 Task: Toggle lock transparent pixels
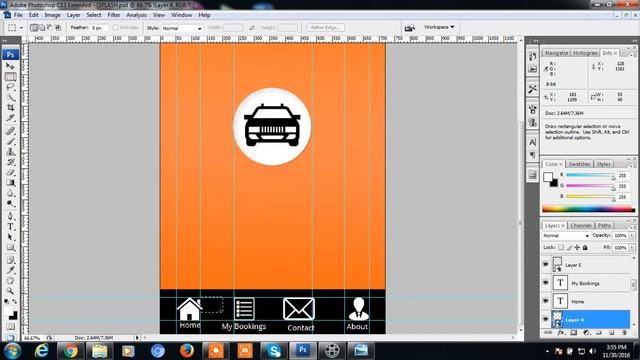coord(561,247)
